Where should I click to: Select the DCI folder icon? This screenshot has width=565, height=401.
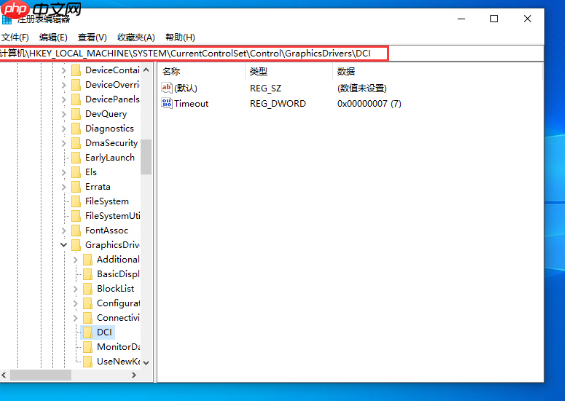[88, 333]
